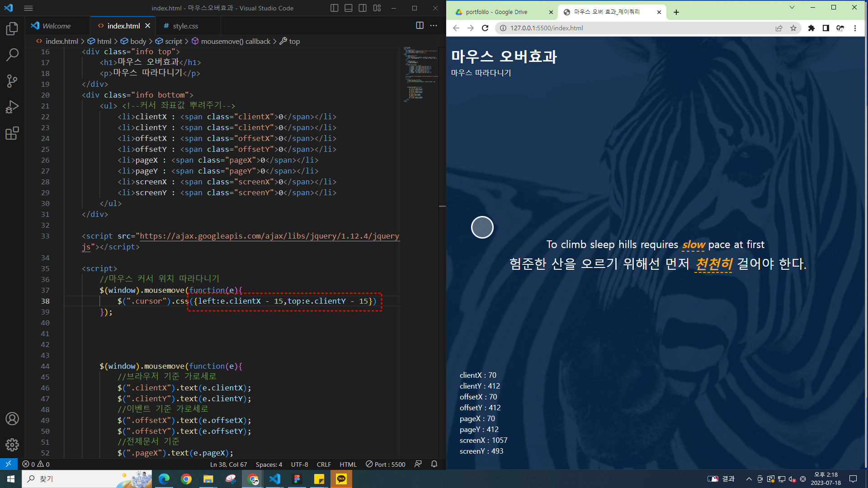Open the Run and Debug view

coord(12,107)
